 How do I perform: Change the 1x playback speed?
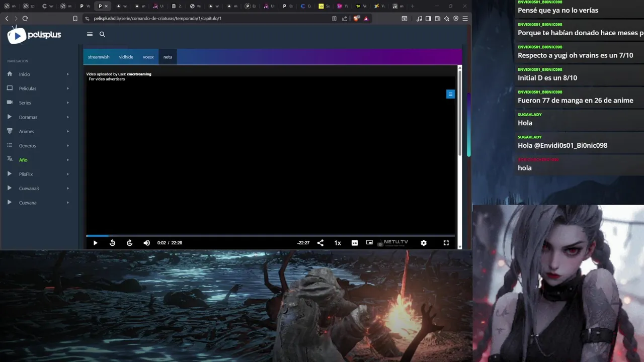(338, 243)
